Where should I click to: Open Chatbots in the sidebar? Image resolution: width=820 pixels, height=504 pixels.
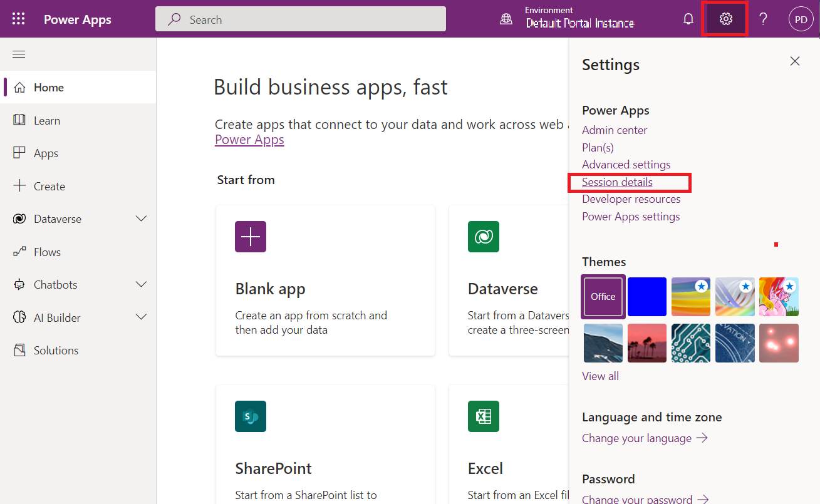(x=78, y=284)
